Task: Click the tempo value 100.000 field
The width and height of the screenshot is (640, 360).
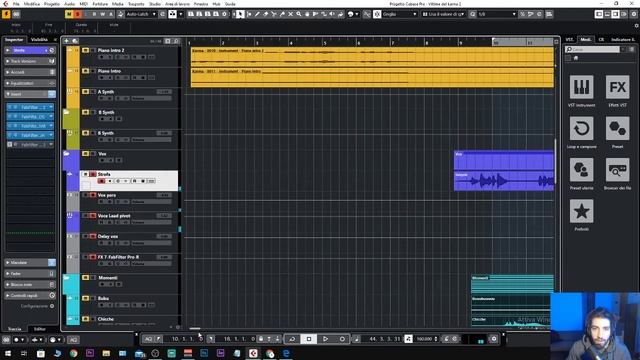Action: pos(424,339)
